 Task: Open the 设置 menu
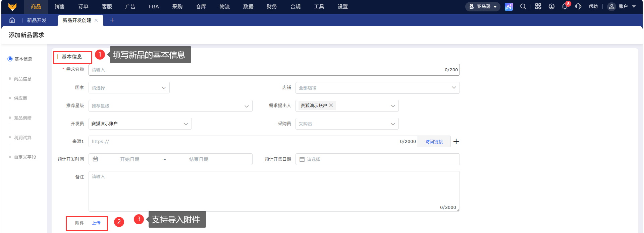pos(342,7)
